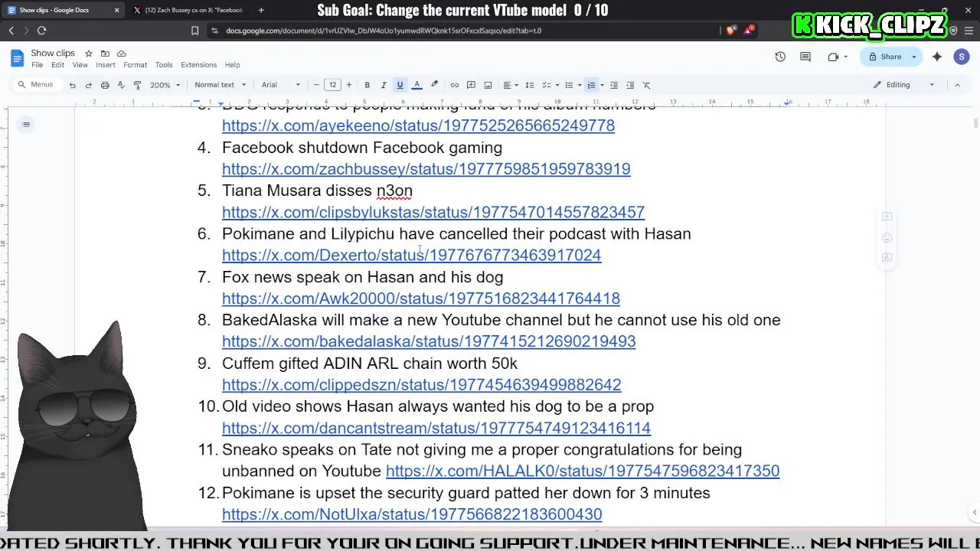Open the Insert menu
980x551 pixels.
(106, 65)
